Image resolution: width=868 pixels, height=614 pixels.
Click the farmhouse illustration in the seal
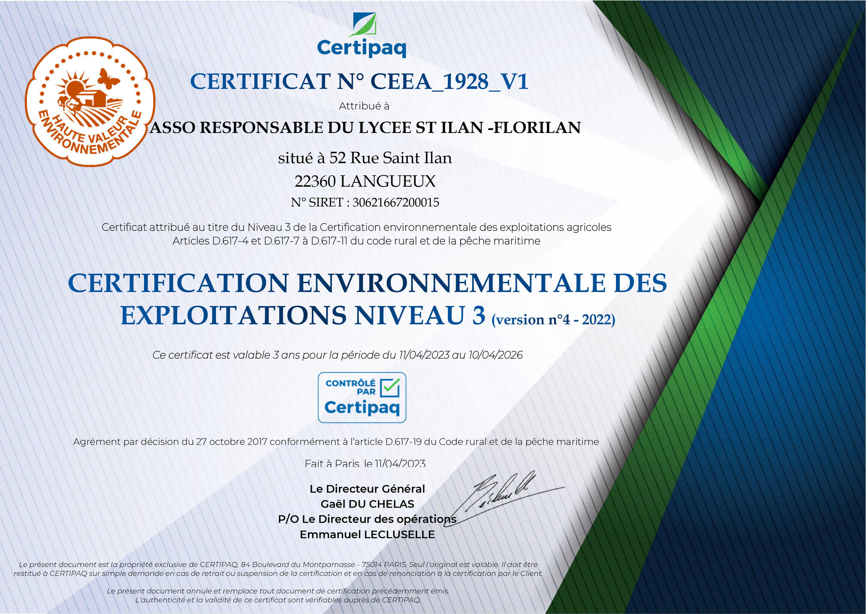[92, 99]
